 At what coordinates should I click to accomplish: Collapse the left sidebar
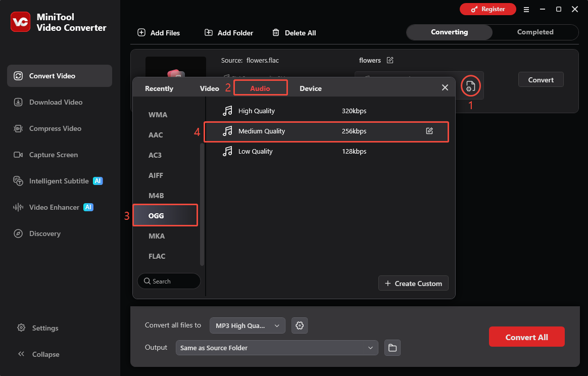38,354
